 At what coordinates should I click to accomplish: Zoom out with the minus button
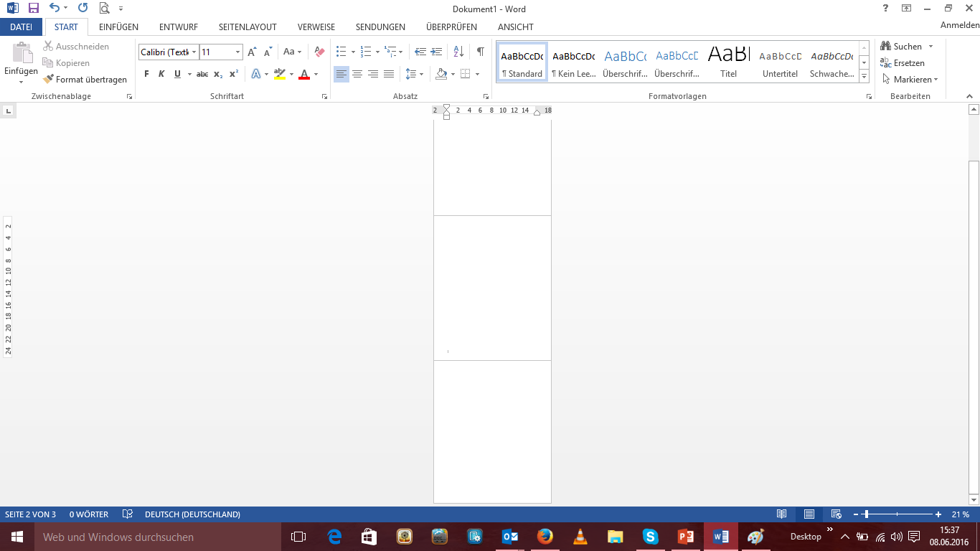(857, 514)
